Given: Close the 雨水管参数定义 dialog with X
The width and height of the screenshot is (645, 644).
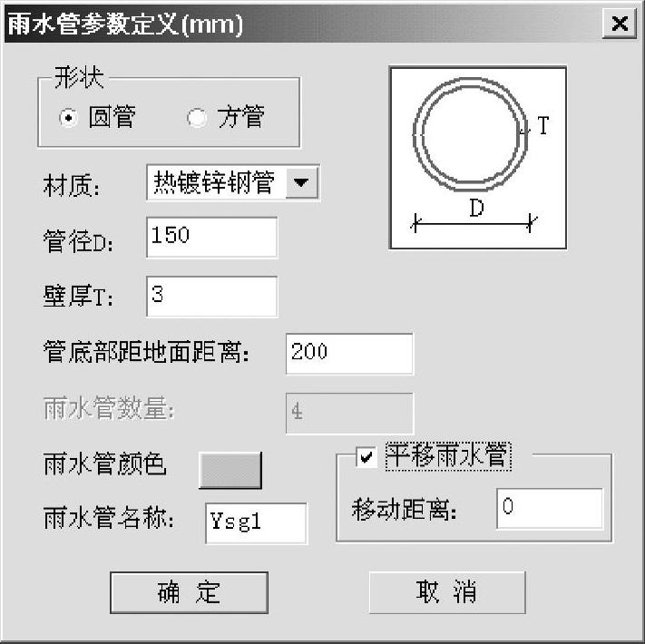Looking at the screenshot, I should tap(619, 24).
